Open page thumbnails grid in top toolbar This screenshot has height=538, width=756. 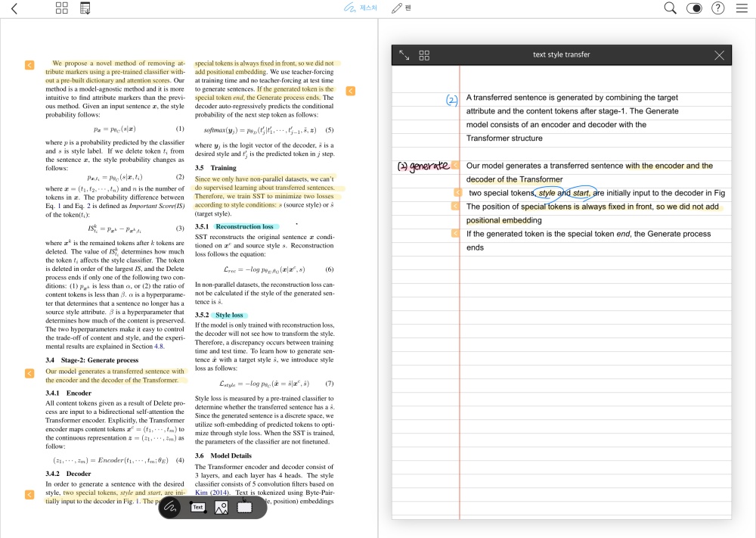(x=62, y=9)
